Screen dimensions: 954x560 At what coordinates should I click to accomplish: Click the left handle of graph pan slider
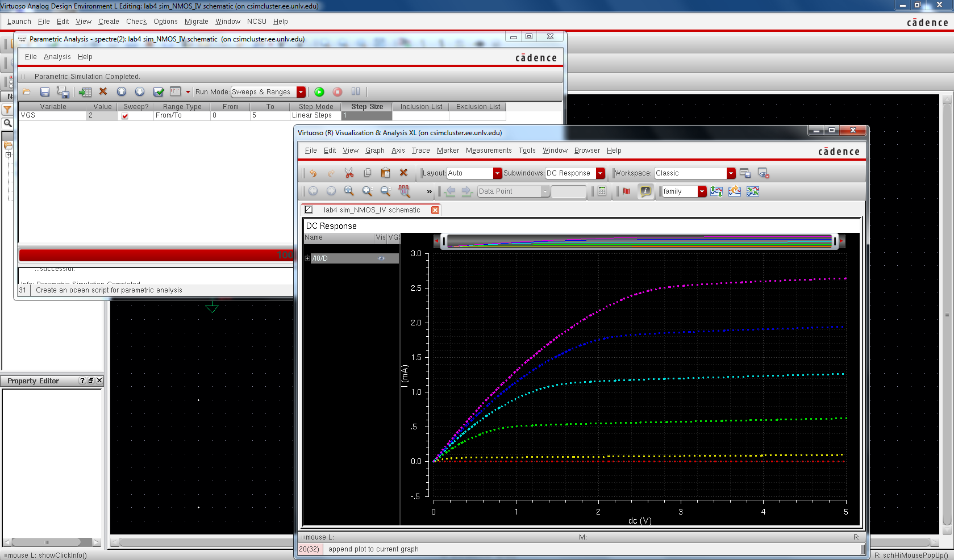click(x=444, y=241)
